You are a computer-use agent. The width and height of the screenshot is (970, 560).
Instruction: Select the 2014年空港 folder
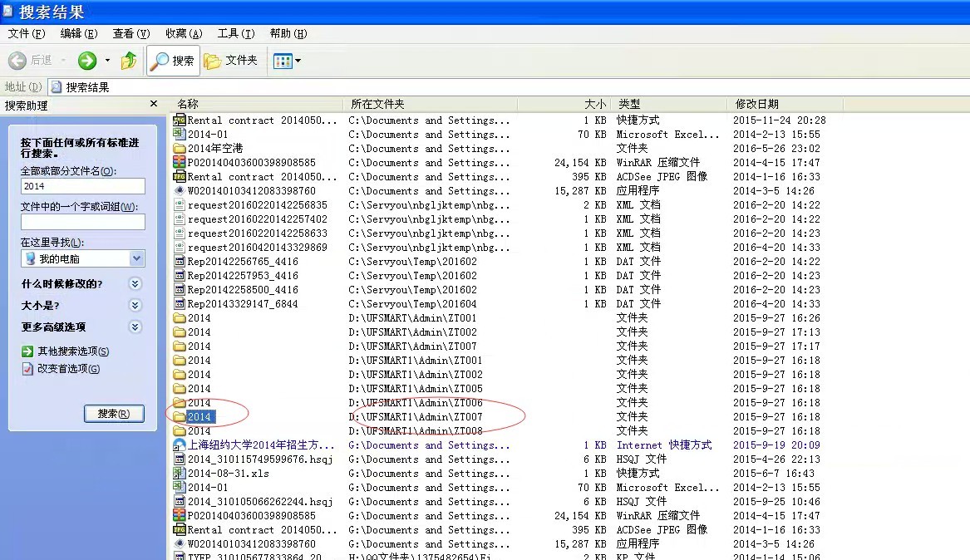[214, 149]
